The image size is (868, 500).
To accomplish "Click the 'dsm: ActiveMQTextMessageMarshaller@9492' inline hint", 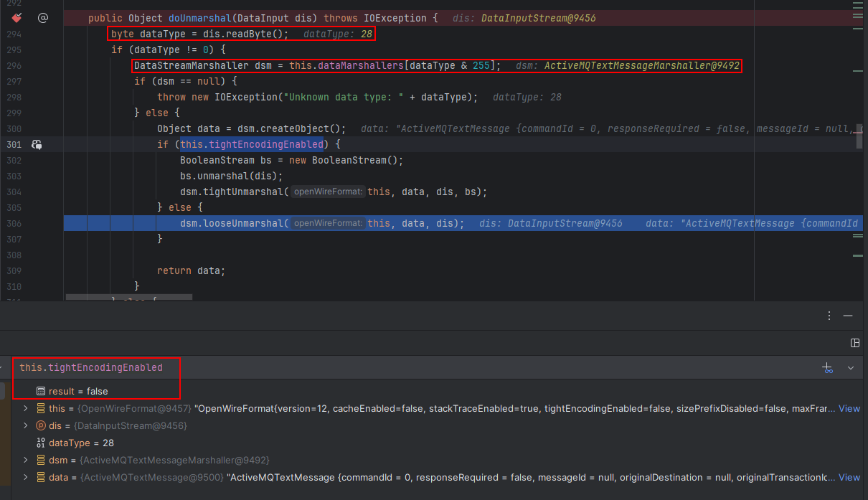I will pos(627,65).
